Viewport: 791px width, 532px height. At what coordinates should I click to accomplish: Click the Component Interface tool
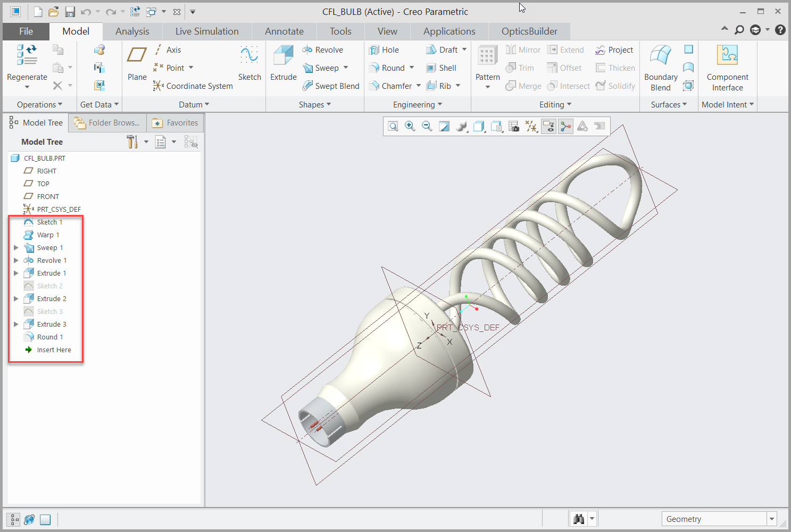click(x=727, y=68)
